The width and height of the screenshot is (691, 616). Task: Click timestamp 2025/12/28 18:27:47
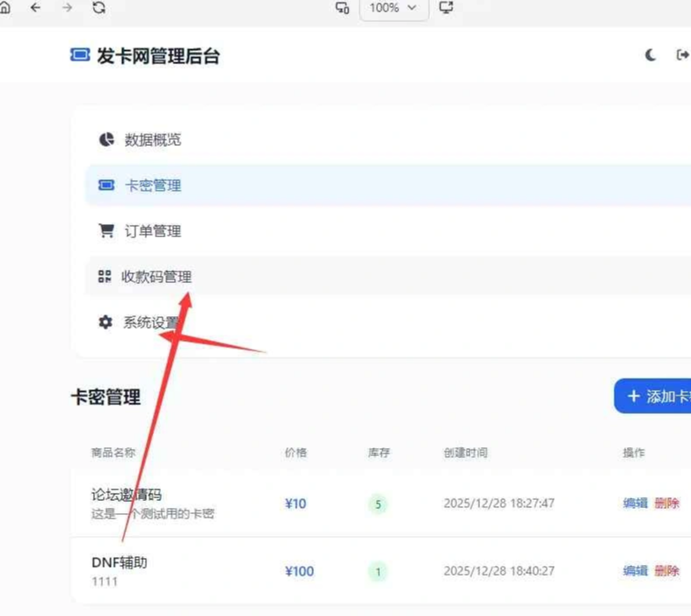498,504
